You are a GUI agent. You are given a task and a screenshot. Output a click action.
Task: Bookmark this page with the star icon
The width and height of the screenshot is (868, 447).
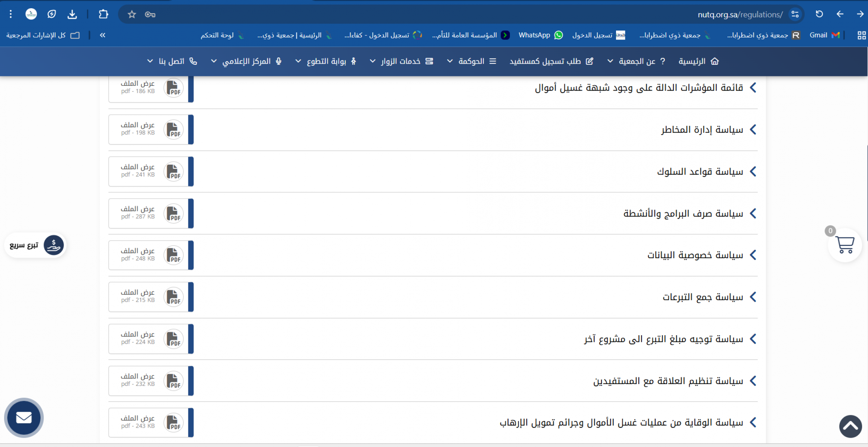tap(132, 15)
